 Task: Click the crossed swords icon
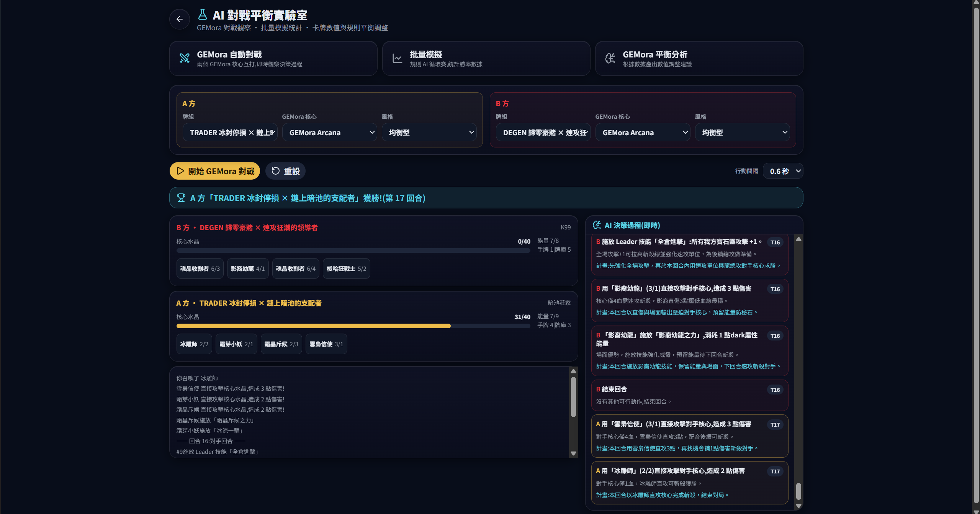click(185, 58)
